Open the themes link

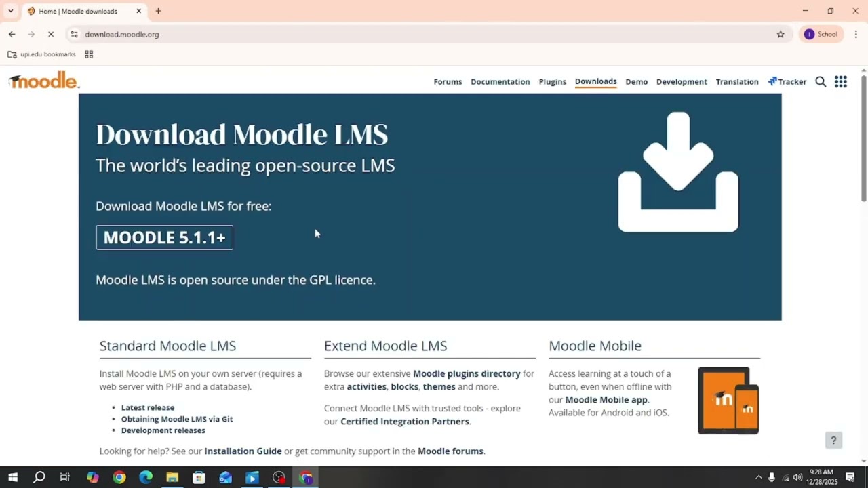click(439, 386)
